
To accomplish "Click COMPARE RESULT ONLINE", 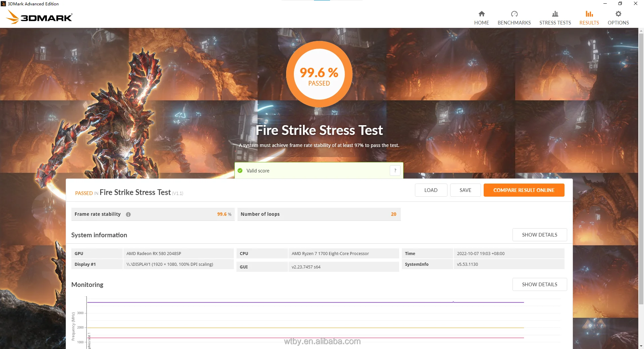I will coord(524,190).
